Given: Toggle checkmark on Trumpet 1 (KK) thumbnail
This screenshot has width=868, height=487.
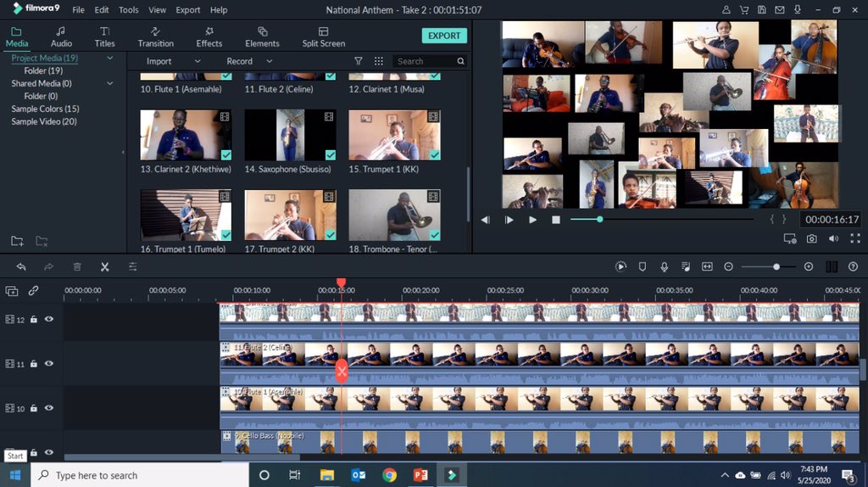Looking at the screenshot, I should 435,154.
